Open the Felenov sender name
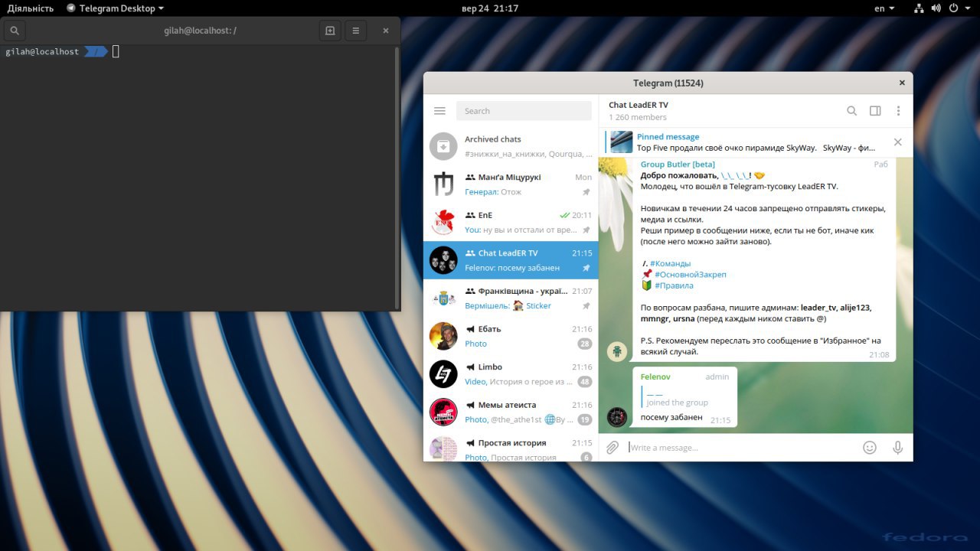Image resolution: width=980 pixels, height=551 pixels. (655, 377)
